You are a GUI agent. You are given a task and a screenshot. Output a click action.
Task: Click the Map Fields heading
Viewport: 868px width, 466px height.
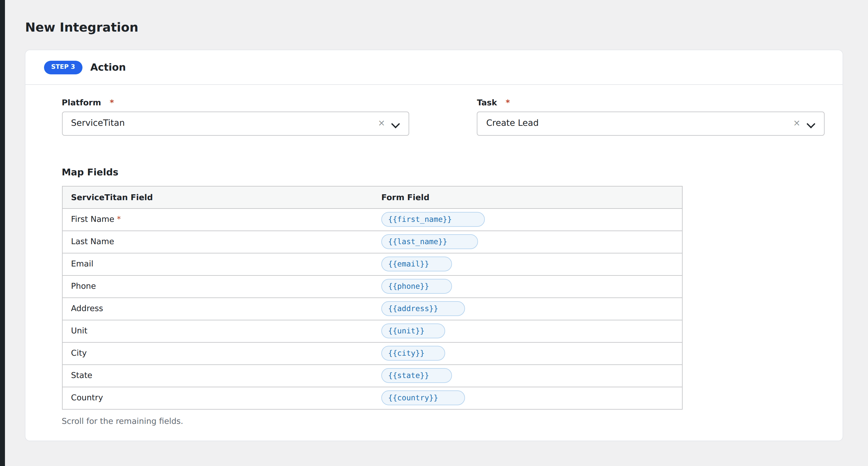[x=90, y=172]
